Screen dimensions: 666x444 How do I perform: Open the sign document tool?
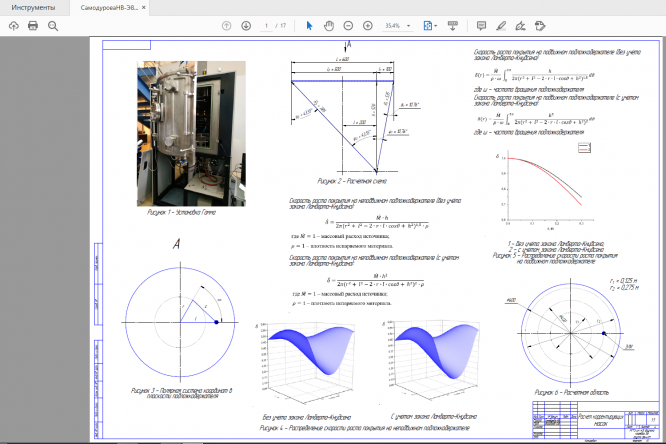click(520, 25)
